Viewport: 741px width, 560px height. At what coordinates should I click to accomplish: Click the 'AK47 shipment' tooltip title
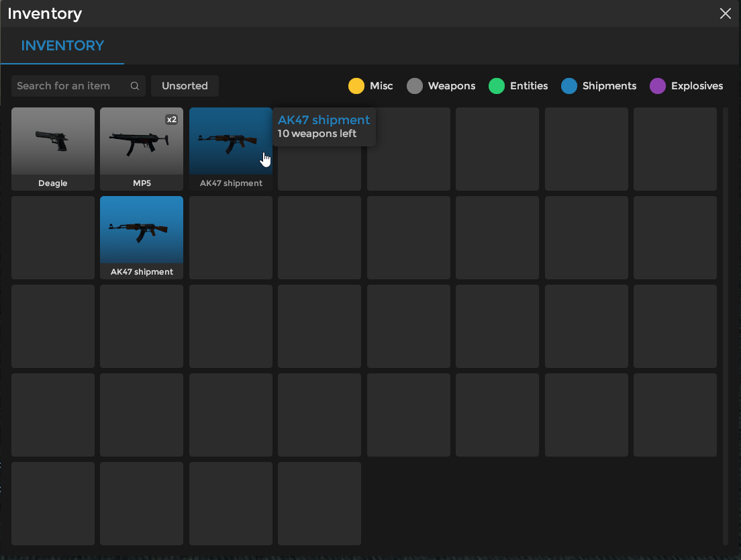pyautogui.click(x=324, y=120)
